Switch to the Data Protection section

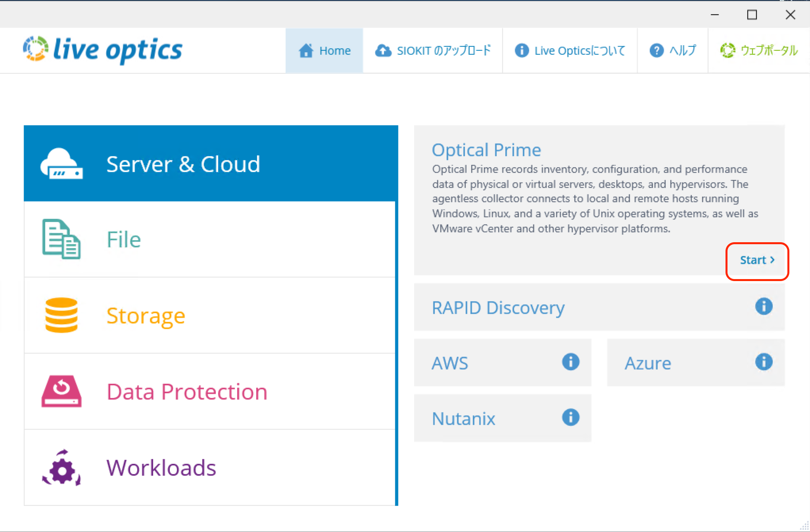[186, 392]
